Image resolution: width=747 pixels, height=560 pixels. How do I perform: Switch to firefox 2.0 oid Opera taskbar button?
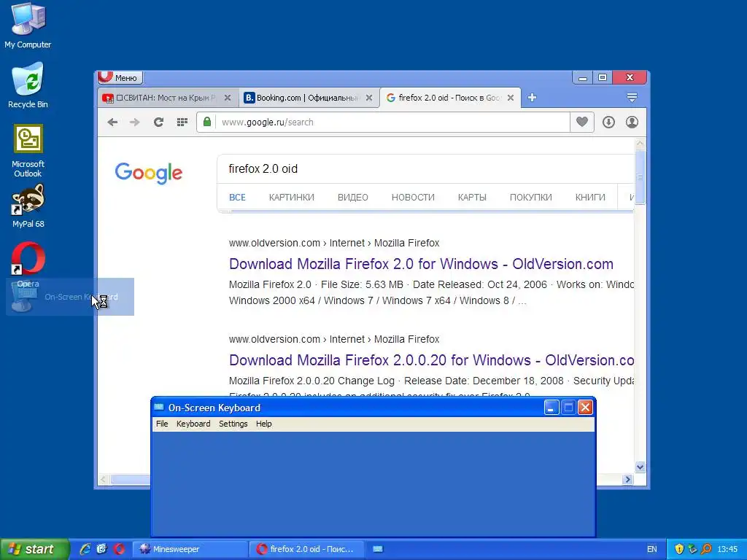tap(307, 549)
